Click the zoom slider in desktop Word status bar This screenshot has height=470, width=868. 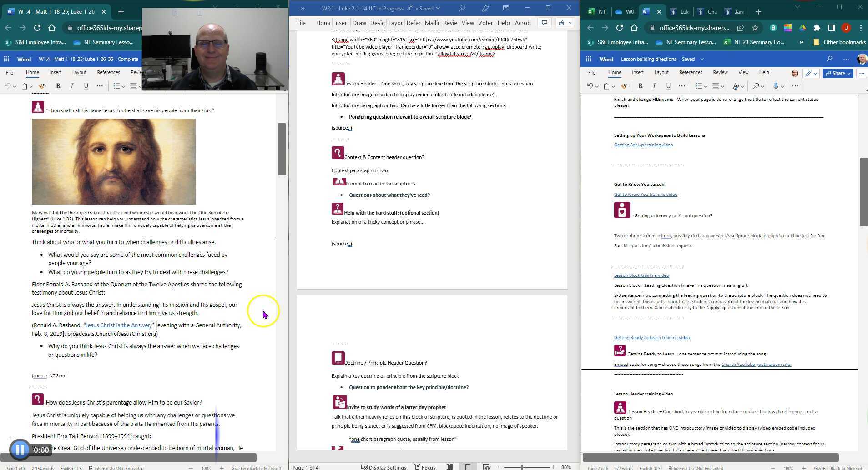pos(522,467)
